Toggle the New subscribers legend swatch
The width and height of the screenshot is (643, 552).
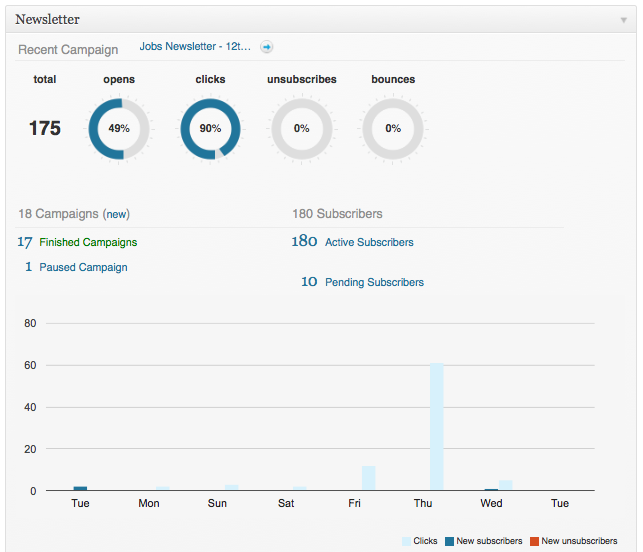(x=449, y=541)
